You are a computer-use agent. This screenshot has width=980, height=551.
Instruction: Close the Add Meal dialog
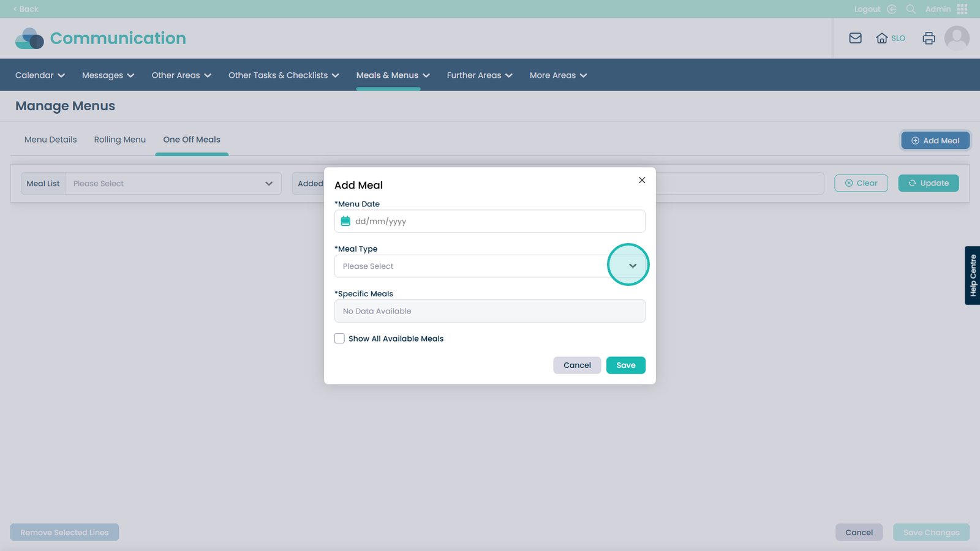(642, 180)
